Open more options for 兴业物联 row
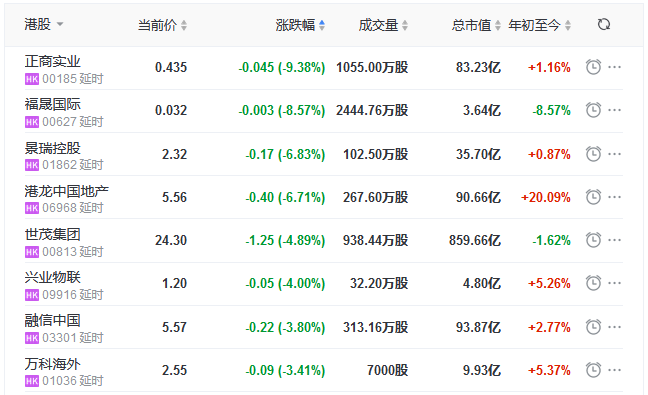 pyautogui.click(x=615, y=283)
